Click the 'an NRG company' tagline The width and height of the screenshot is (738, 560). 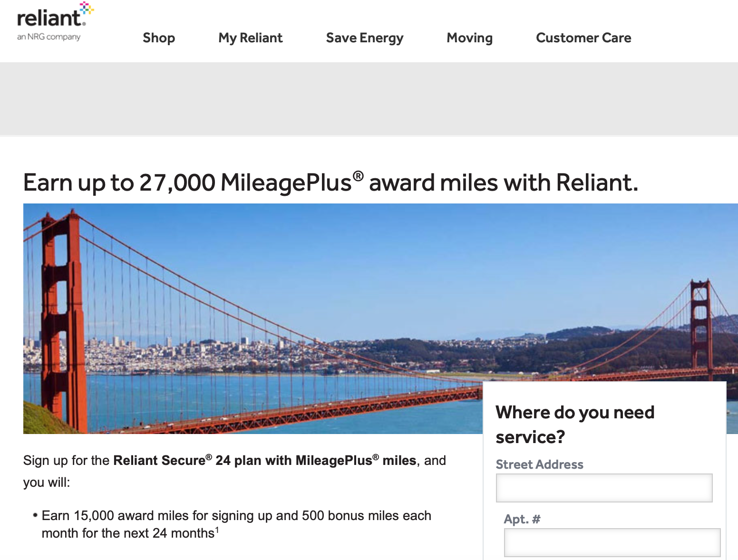pyautogui.click(x=48, y=37)
